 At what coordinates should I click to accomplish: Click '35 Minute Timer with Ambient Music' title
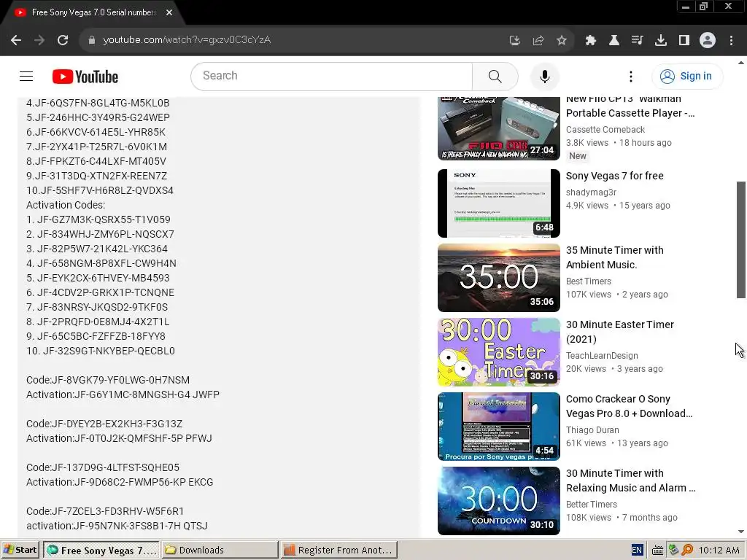click(x=614, y=257)
